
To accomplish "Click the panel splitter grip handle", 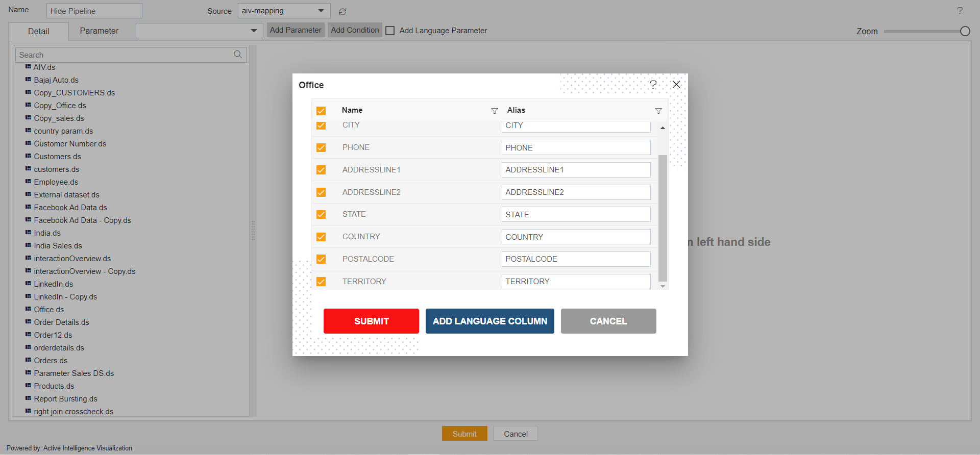I will (253, 231).
